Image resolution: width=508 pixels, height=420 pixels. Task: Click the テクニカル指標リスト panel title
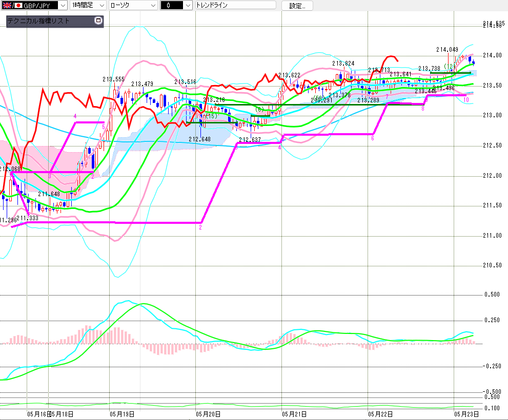coord(38,21)
